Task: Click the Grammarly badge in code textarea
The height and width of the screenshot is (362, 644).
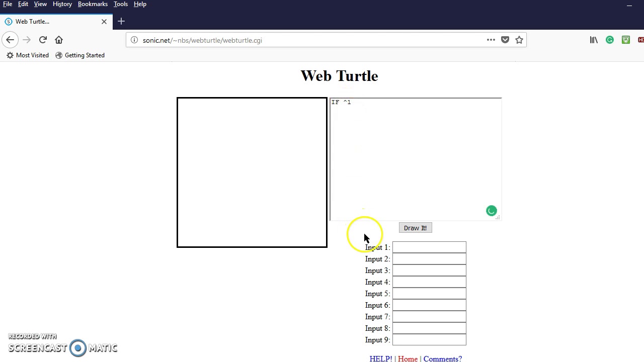Action: [492, 211]
